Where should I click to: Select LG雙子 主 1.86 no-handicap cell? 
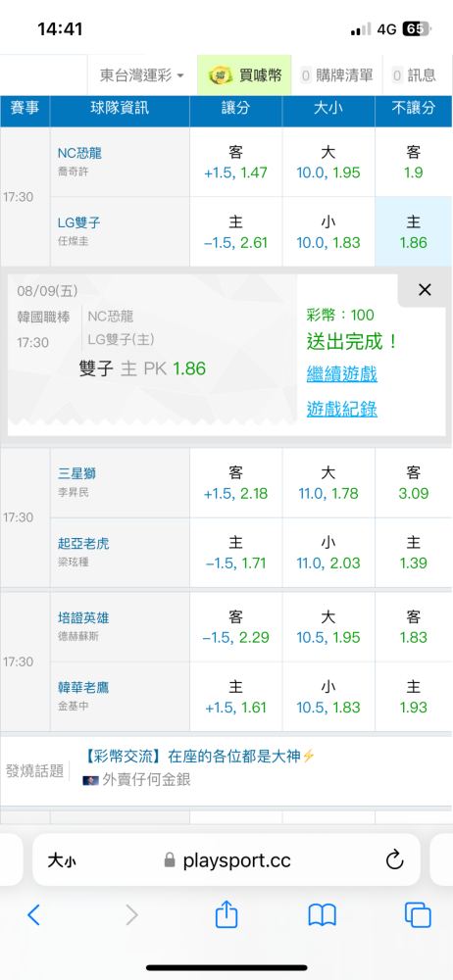point(413,232)
